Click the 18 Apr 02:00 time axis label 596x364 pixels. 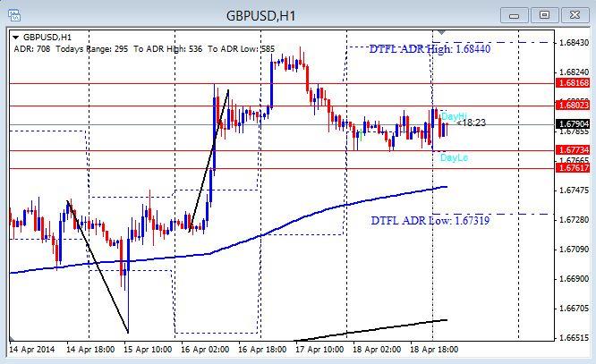(377, 349)
